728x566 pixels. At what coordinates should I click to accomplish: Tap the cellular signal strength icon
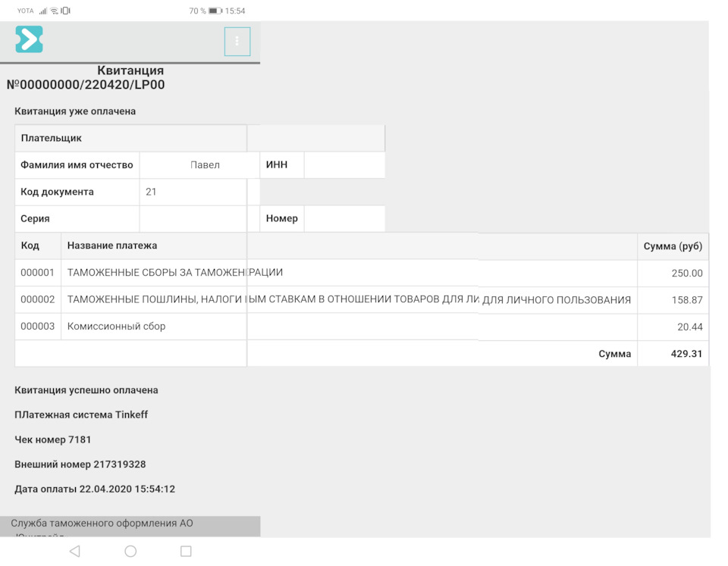[43, 11]
